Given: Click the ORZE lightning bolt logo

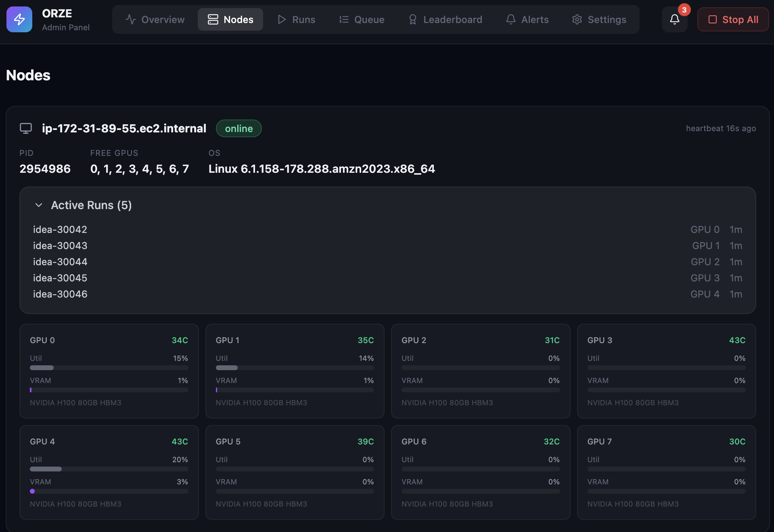Looking at the screenshot, I should pos(19,19).
